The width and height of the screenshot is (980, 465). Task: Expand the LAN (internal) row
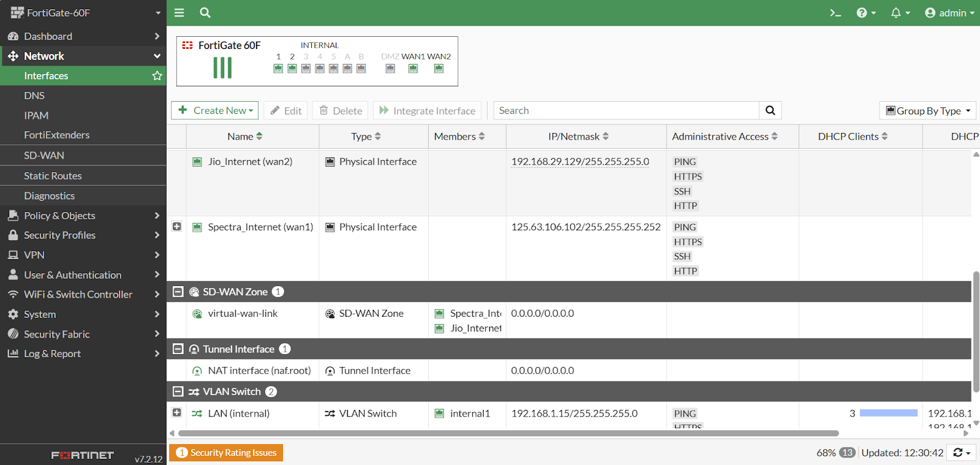(x=176, y=412)
